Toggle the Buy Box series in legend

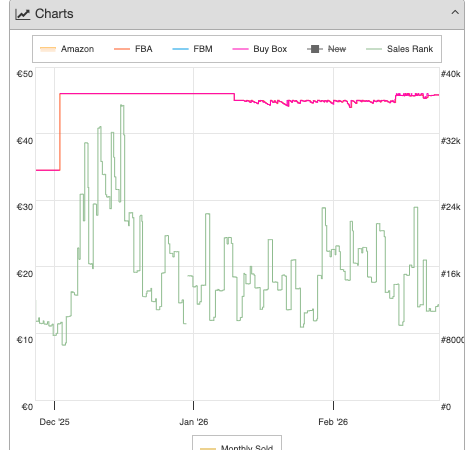[x=260, y=49]
